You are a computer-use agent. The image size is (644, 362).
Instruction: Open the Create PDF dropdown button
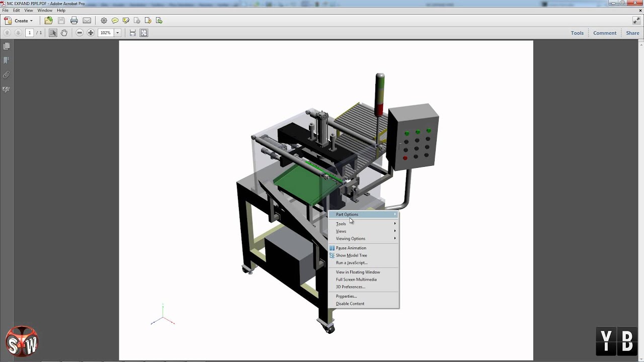19,21
